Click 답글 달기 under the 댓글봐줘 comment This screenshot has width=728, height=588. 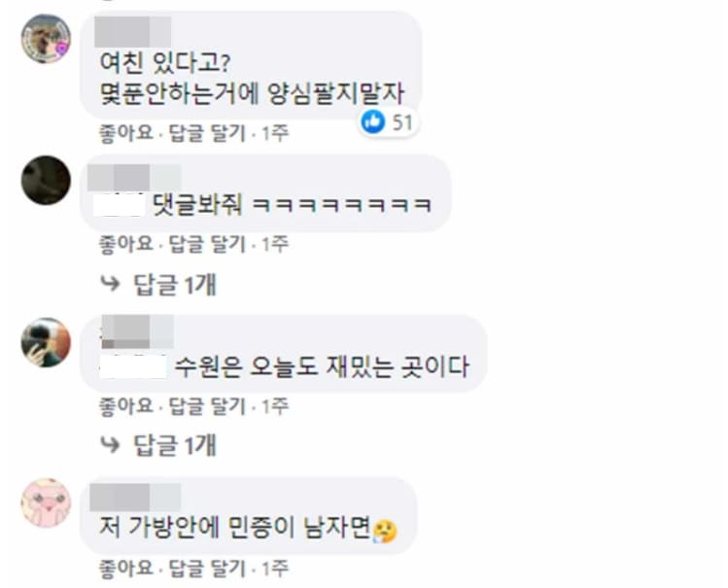[207, 244]
